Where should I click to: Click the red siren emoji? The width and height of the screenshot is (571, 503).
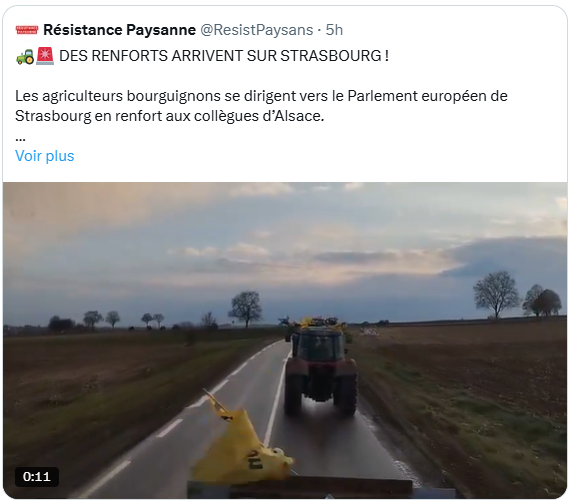pos(45,56)
